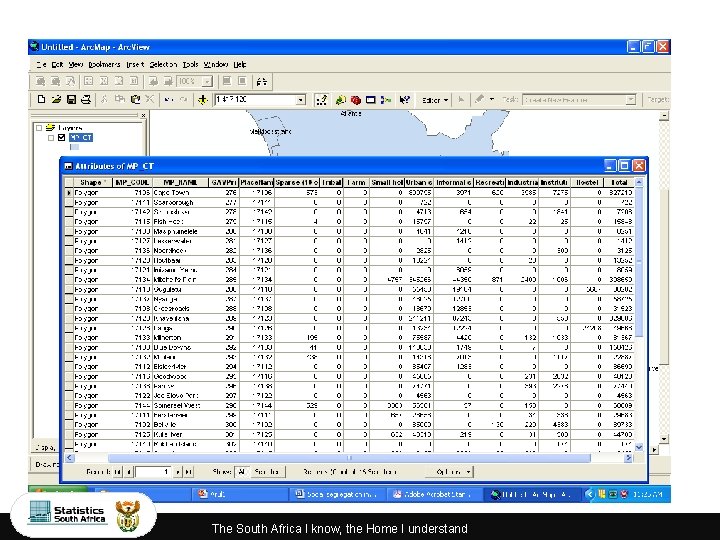This screenshot has height=540, width=720.
Task: Delete selected element X icon
Action: [150, 99]
